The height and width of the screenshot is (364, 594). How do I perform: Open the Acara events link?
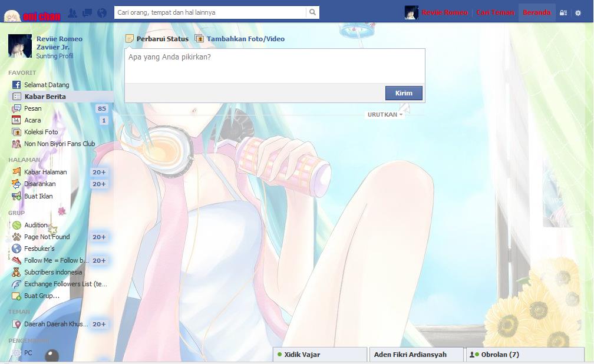pyautogui.click(x=32, y=120)
